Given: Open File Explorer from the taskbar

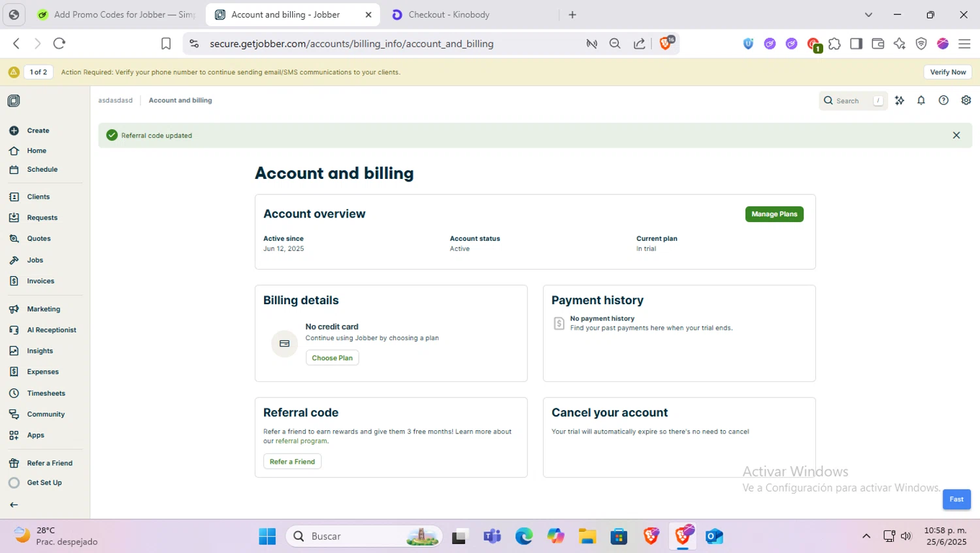Looking at the screenshot, I should [587, 537].
